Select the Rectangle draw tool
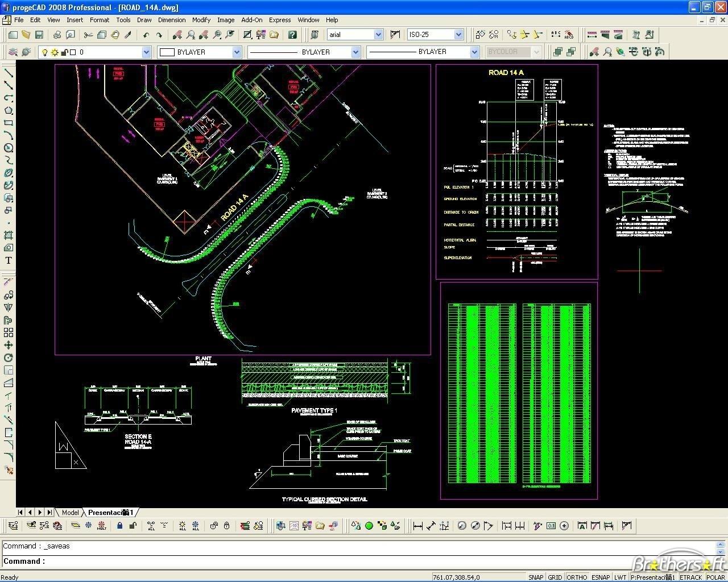Image resolution: width=728 pixels, height=582 pixels. [x=9, y=123]
